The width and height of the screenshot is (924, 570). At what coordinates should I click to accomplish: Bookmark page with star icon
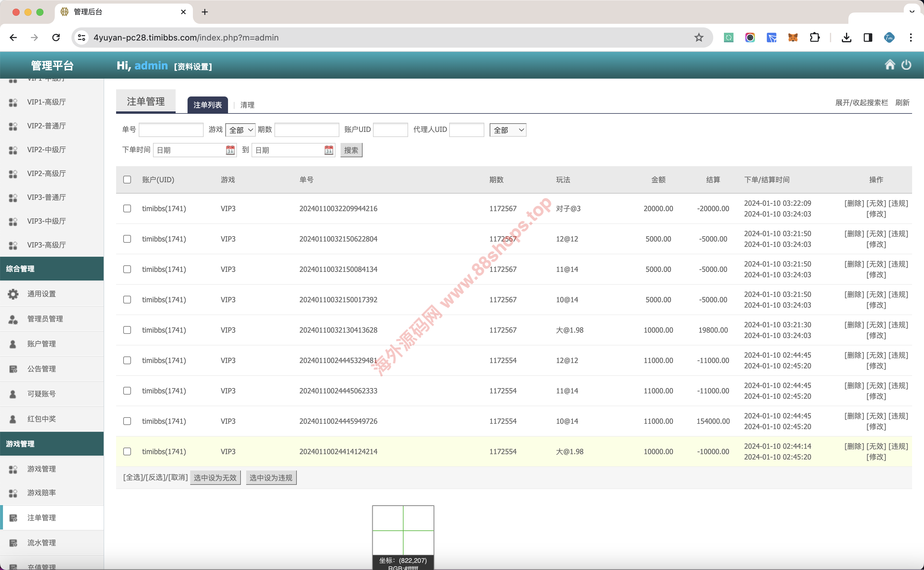tap(699, 37)
